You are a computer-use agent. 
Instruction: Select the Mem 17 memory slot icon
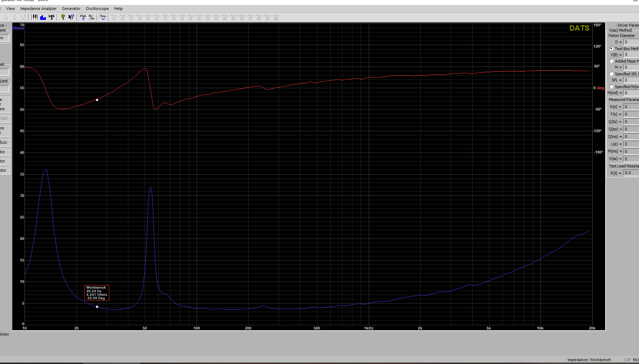click(251, 17)
